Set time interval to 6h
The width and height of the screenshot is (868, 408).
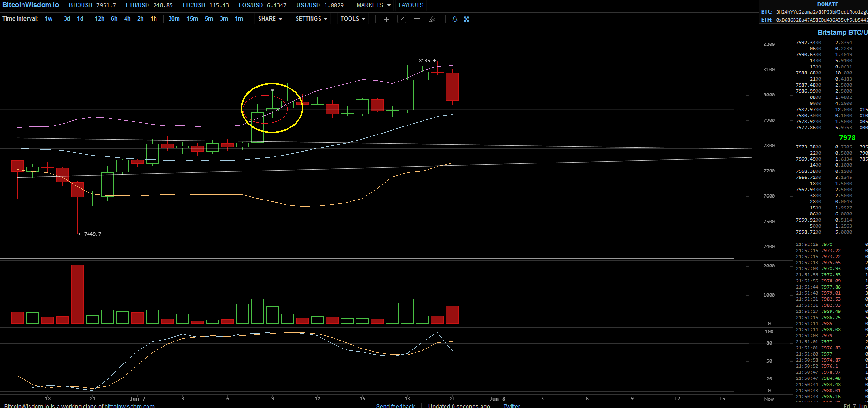point(114,19)
